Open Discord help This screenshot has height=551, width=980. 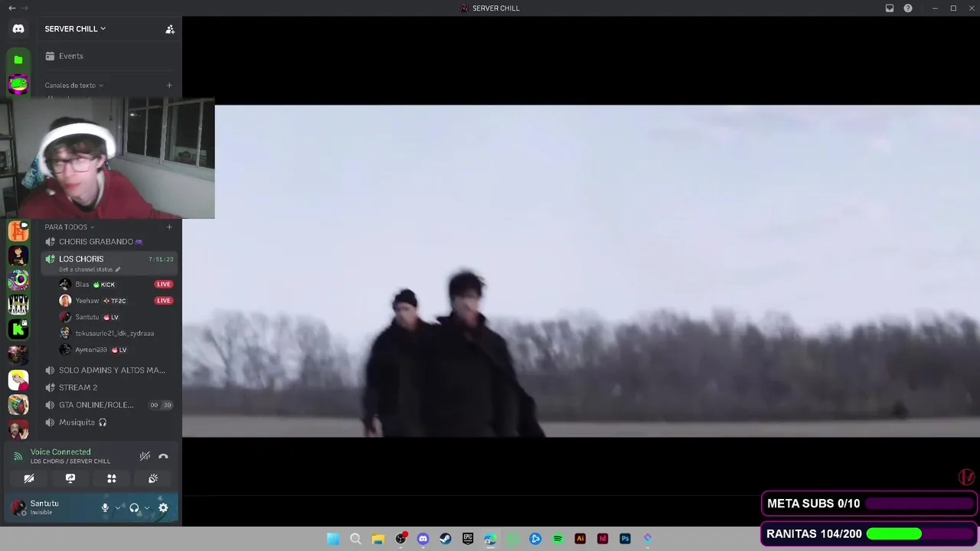908,8
